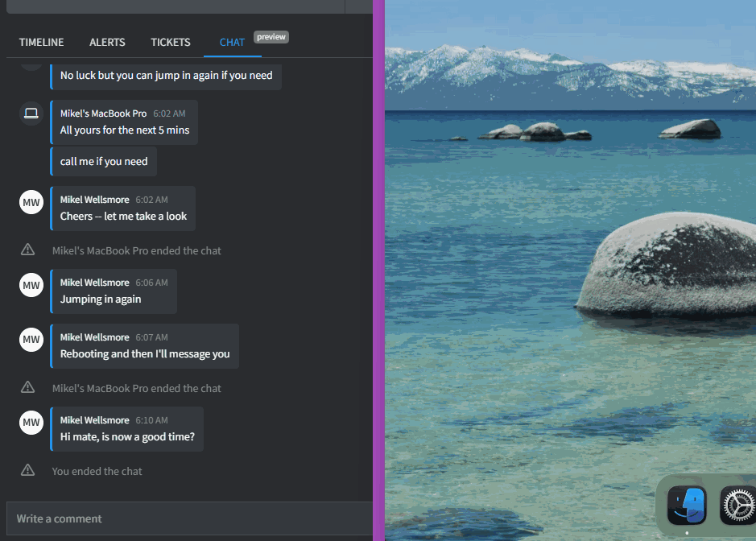
Task: Click MW avatar beside 'Jumping in again'
Action: click(x=31, y=285)
